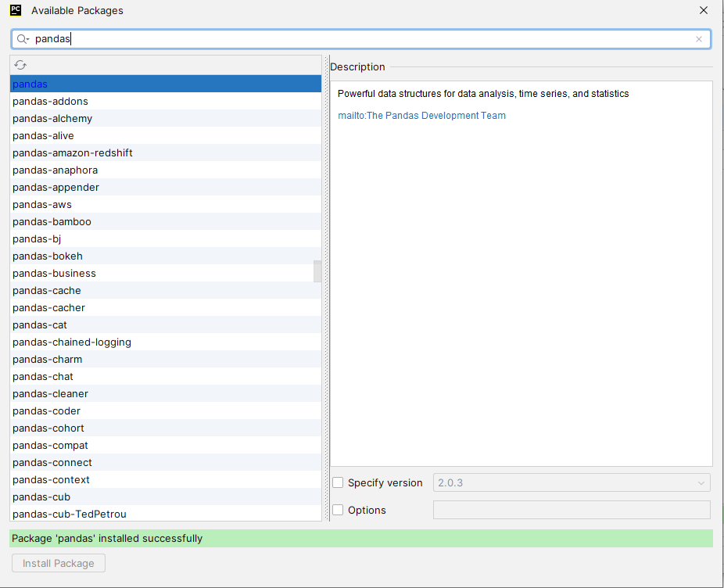
Task: Click the PyCharm logo icon in title bar
Action: (16, 10)
